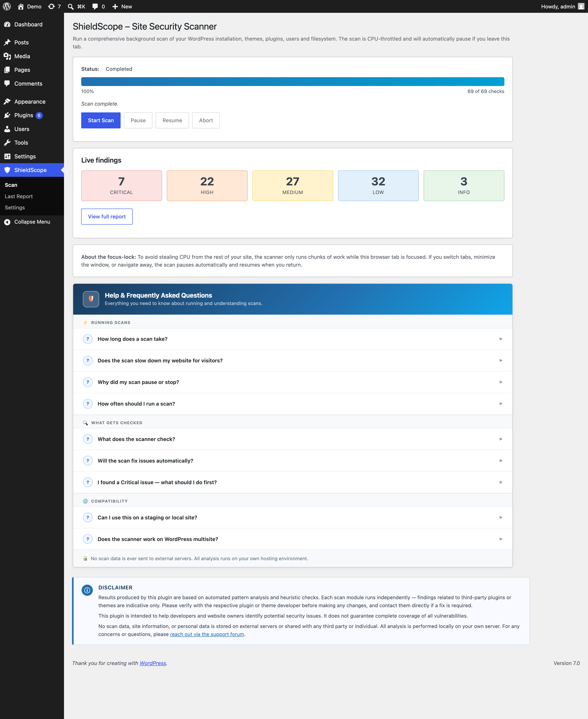Click the yellow Medium findings card
This screenshot has height=719, width=588.
pyautogui.click(x=293, y=186)
